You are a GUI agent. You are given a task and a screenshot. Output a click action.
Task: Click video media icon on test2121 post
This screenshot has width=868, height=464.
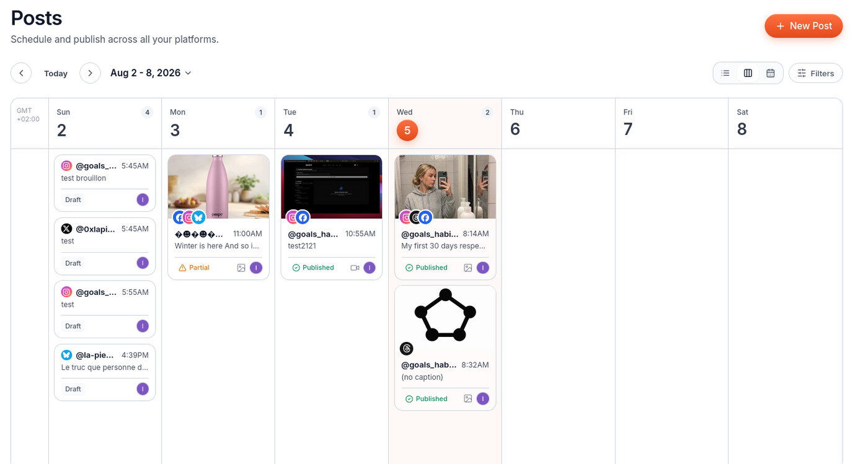[x=355, y=268]
